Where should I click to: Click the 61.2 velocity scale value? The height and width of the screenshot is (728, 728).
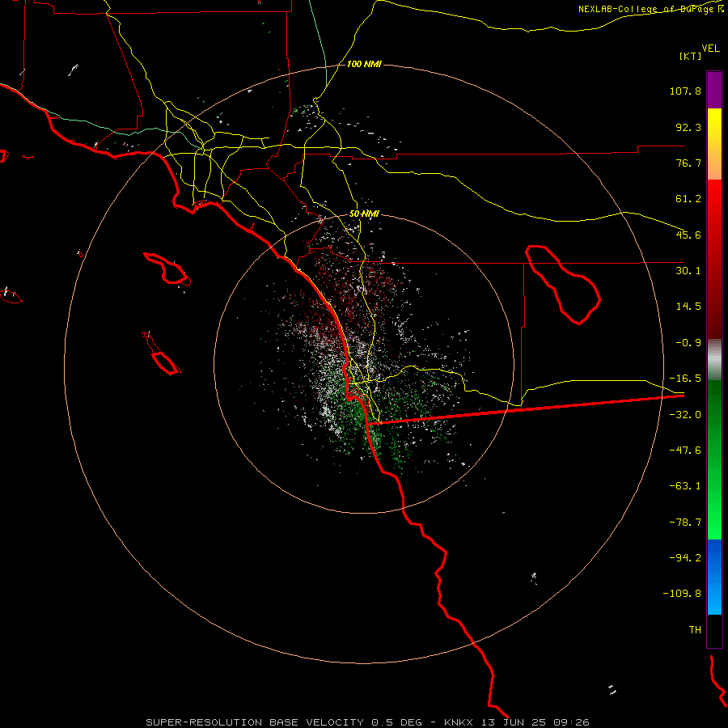(688, 199)
